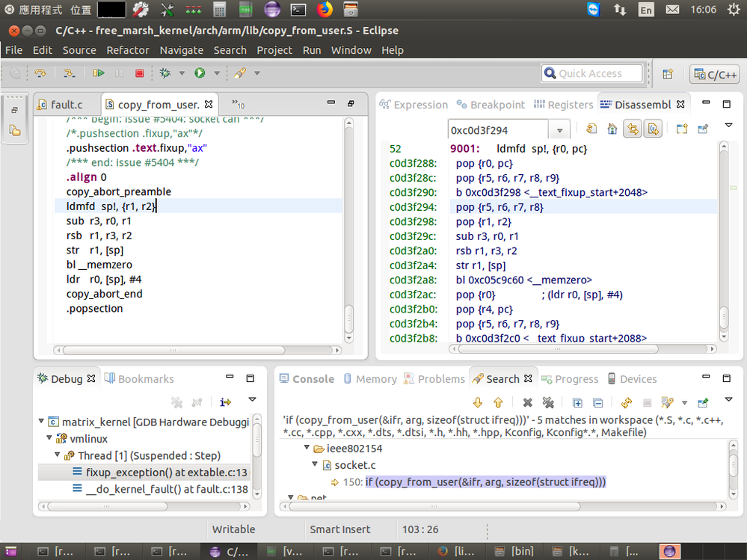Image resolution: width=747 pixels, height=560 pixels.
Task: Click the En input method indicator
Action: click(646, 10)
